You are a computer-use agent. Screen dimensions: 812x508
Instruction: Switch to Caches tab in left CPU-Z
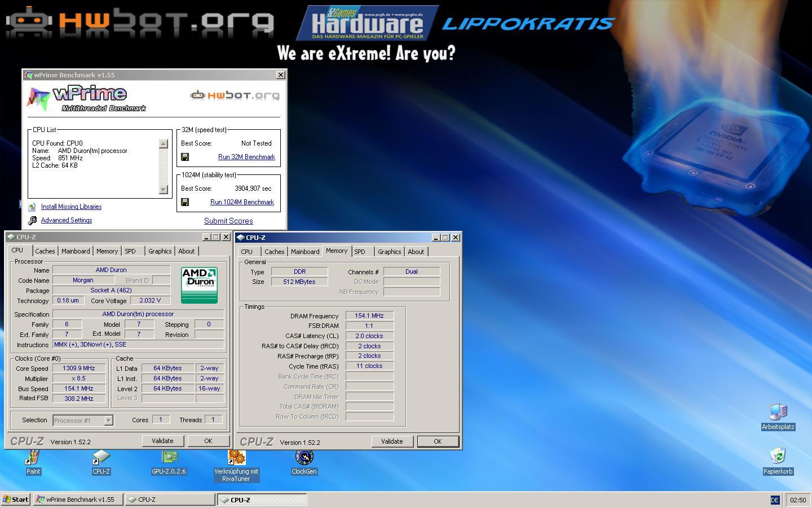(45, 251)
